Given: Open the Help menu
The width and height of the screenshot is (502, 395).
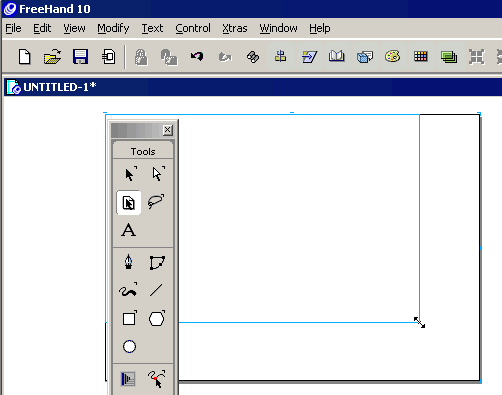Looking at the screenshot, I should click(x=319, y=28).
